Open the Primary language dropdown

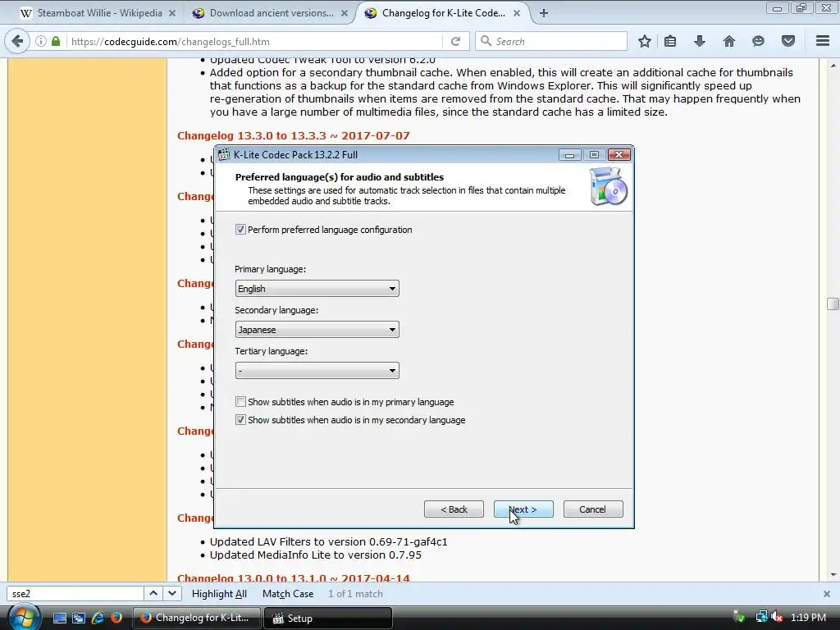[317, 289]
